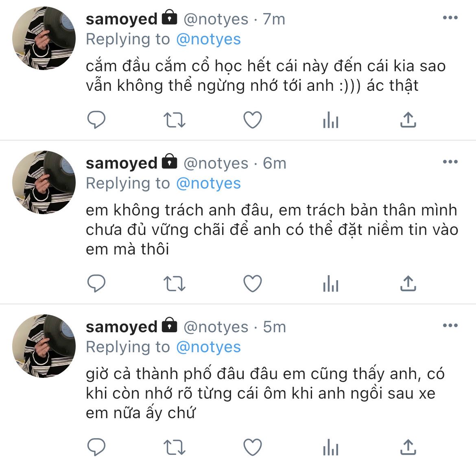
Task: Share the tweet posted 5m ago
Action: tap(408, 447)
